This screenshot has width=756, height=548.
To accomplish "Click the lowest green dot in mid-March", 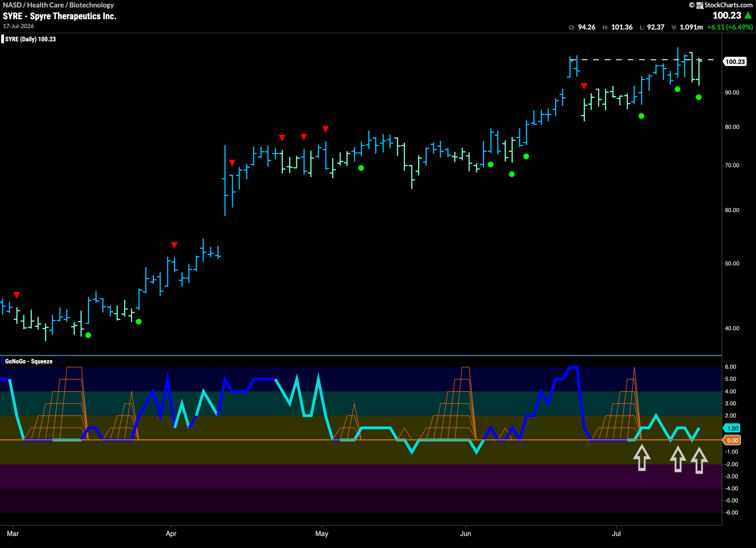I will (x=88, y=335).
